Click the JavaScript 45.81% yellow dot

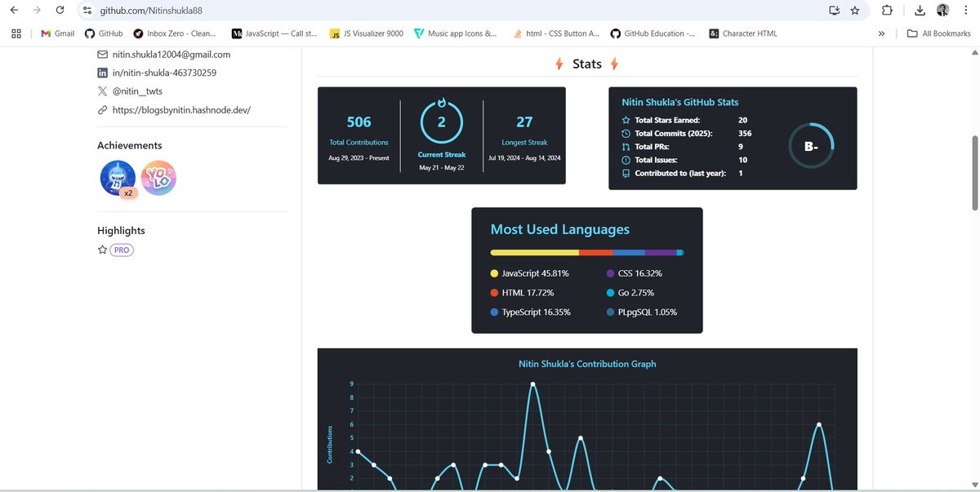tap(494, 273)
